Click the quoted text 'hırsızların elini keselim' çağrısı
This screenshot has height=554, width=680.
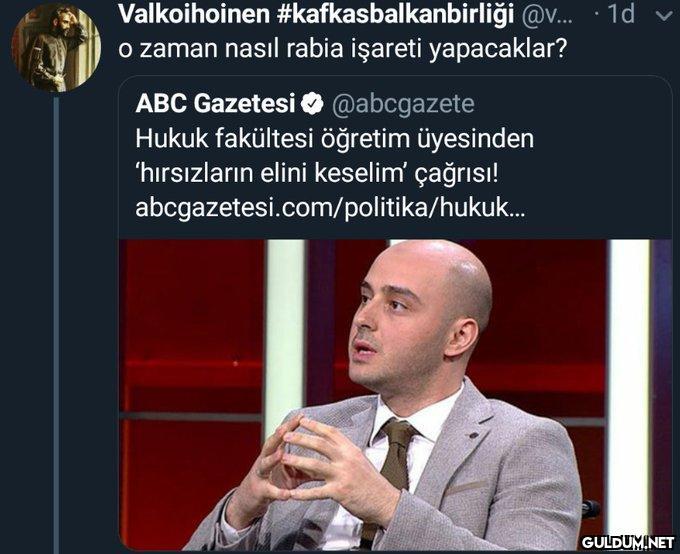point(317,174)
